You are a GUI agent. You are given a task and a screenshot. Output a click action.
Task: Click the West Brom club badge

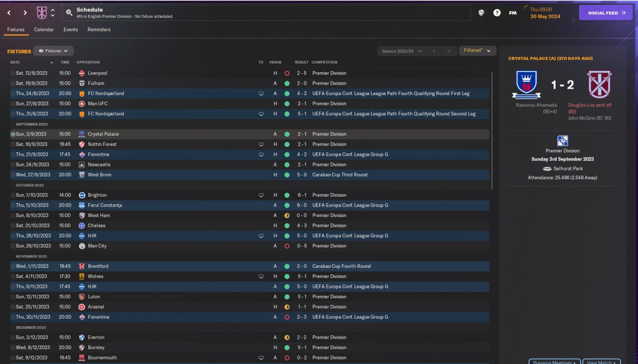click(82, 175)
